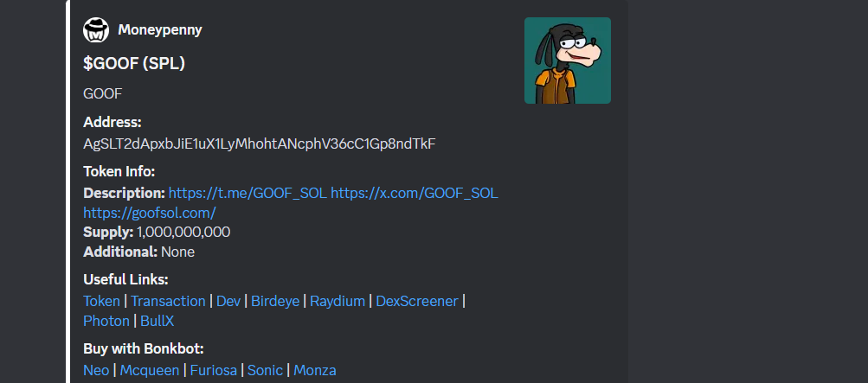Open the t.me/GOOF_SOL Telegram link
This screenshot has height=383, width=868.
(x=248, y=193)
